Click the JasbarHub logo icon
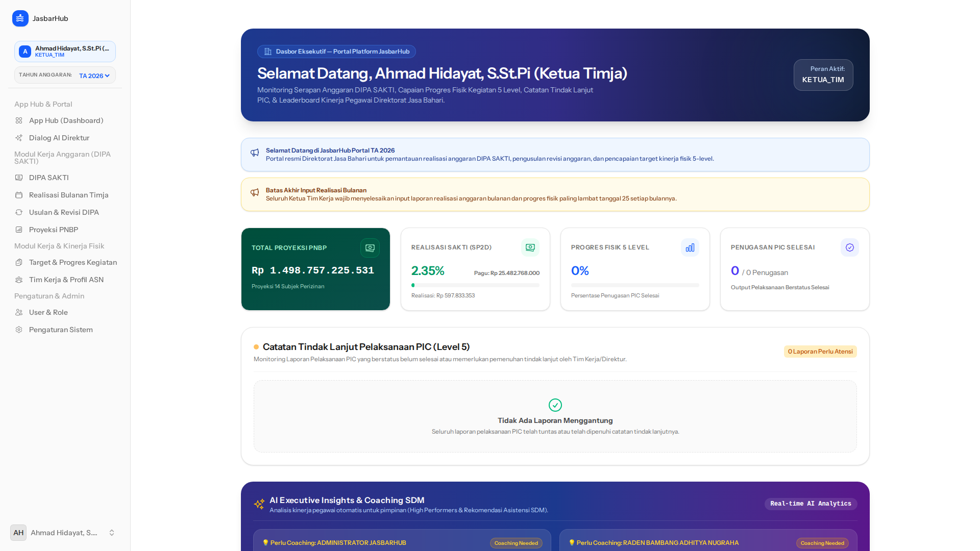 [x=20, y=18]
